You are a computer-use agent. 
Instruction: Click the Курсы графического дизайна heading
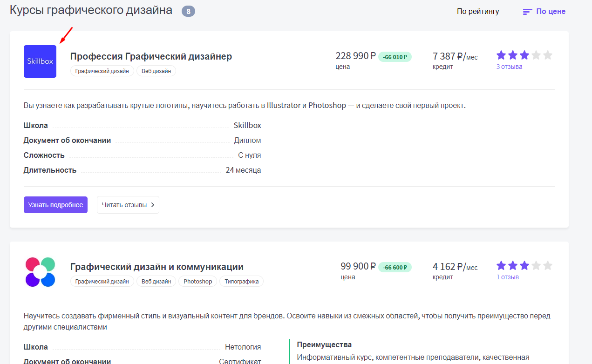pyautogui.click(x=91, y=10)
